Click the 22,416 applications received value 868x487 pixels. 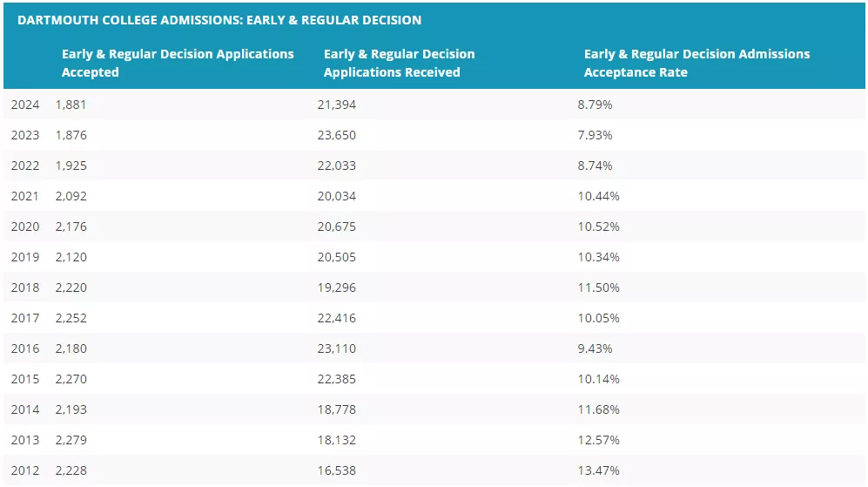coord(336,318)
